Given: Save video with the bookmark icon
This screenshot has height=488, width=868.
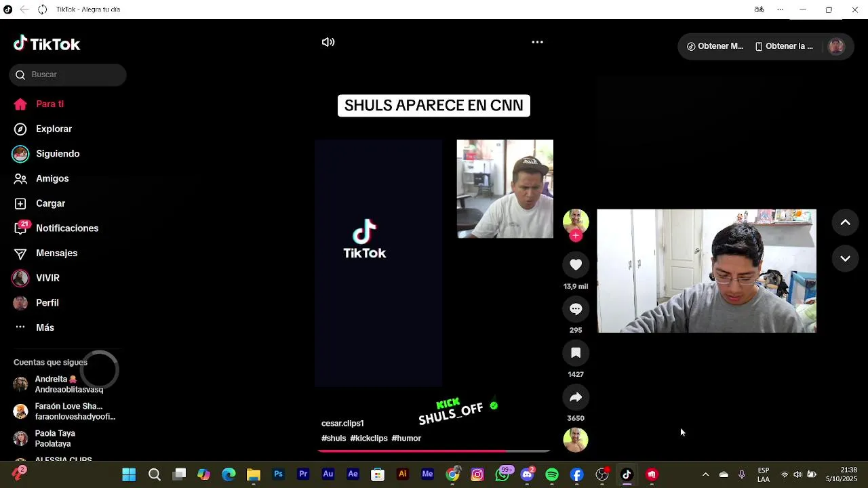Looking at the screenshot, I should [x=576, y=353].
